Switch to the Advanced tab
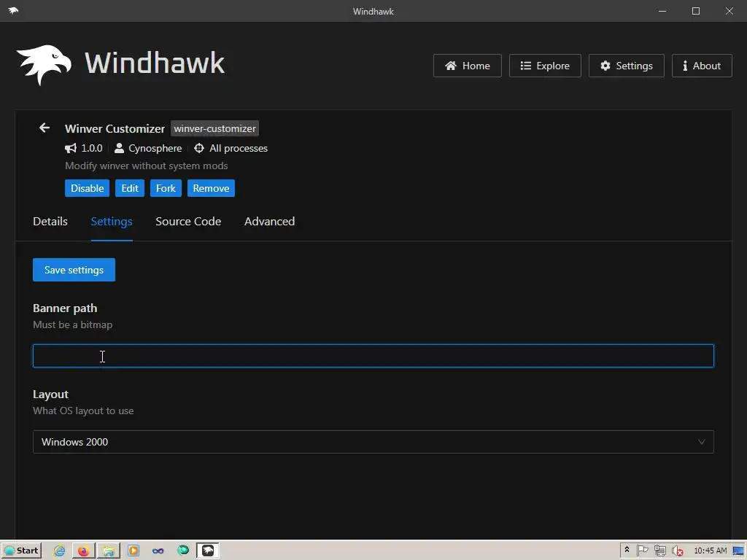Image resolution: width=747 pixels, height=560 pixels. coord(270,222)
